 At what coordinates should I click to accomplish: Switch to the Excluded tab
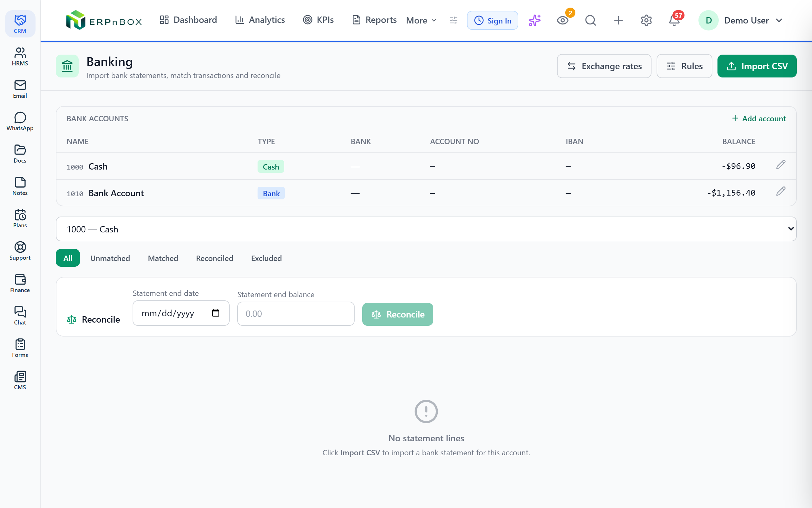[x=266, y=258]
